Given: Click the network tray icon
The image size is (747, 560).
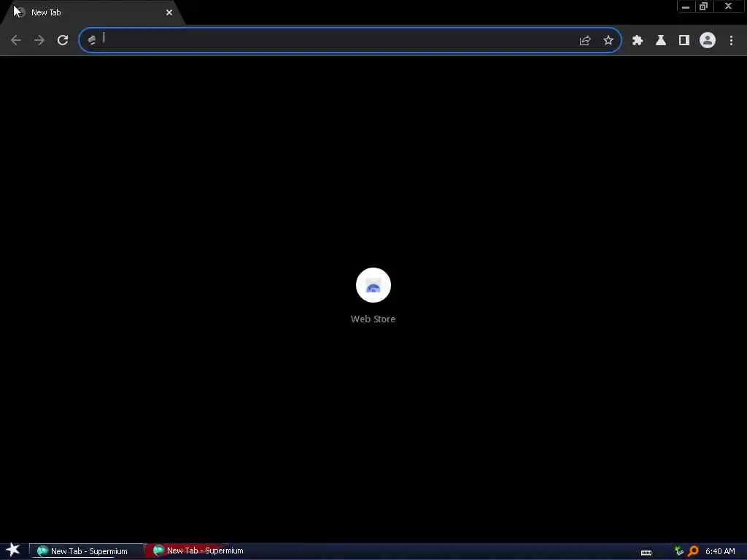Looking at the screenshot, I should pyautogui.click(x=679, y=551).
